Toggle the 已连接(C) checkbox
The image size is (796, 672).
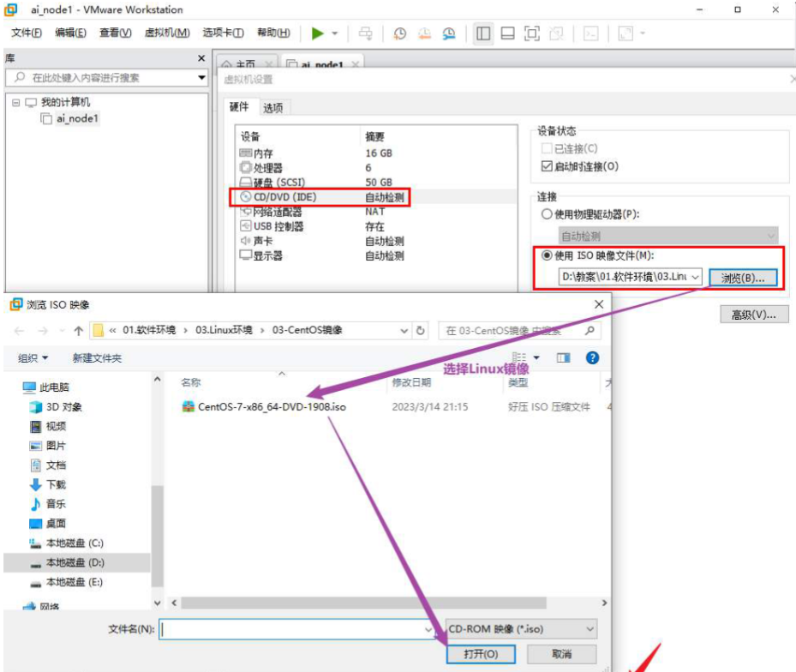[547, 149]
